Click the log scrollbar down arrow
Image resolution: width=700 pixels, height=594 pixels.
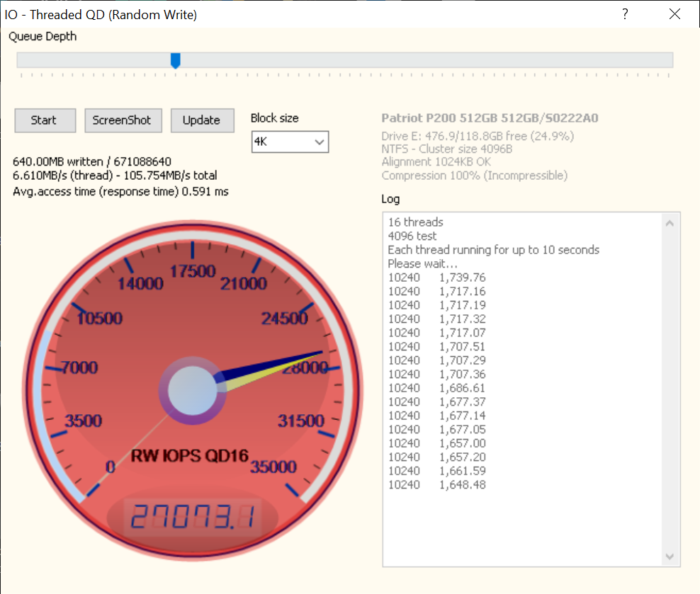(670, 556)
